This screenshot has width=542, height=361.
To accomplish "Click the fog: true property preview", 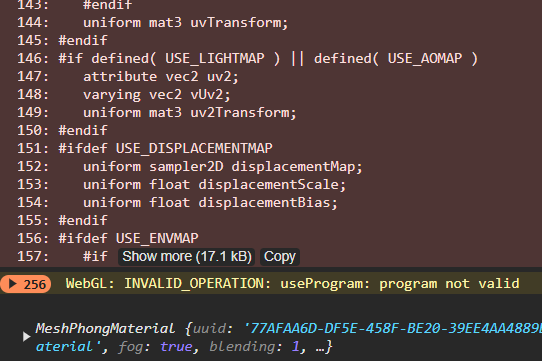I will tap(155, 346).
